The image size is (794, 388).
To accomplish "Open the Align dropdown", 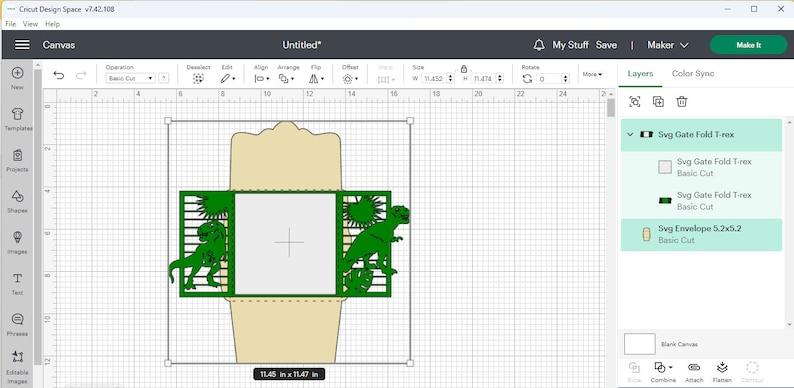I will (x=261, y=79).
